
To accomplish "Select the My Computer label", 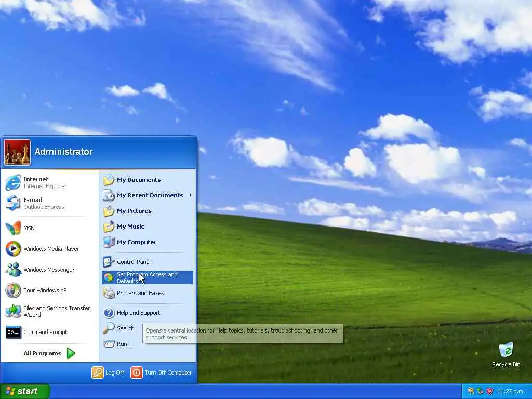I will point(137,242).
